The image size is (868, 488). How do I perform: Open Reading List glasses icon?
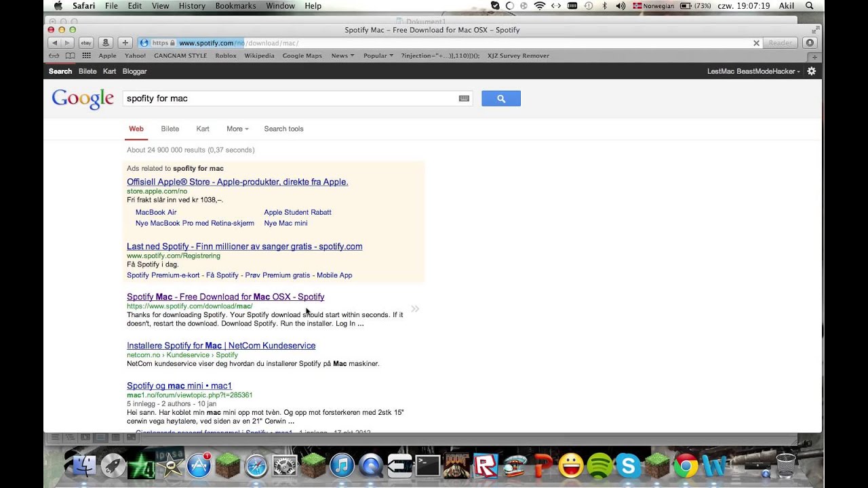(x=54, y=56)
